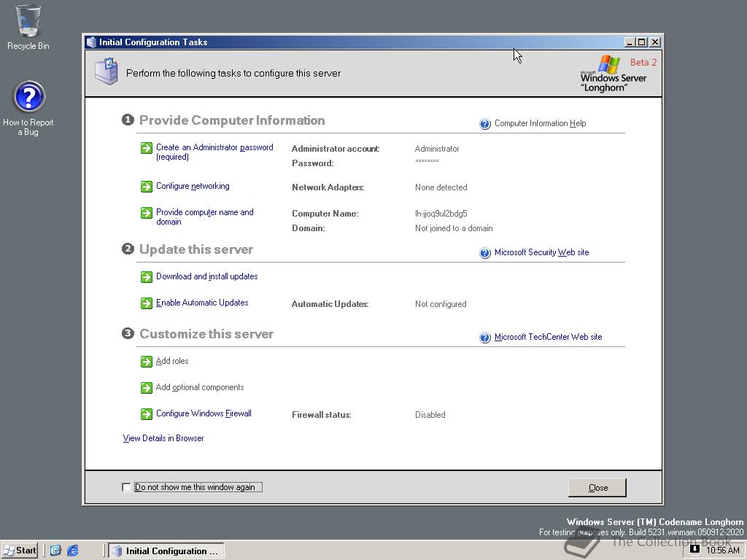
Task: Minimize the Initial Configuration Tasks window
Action: coord(630,42)
